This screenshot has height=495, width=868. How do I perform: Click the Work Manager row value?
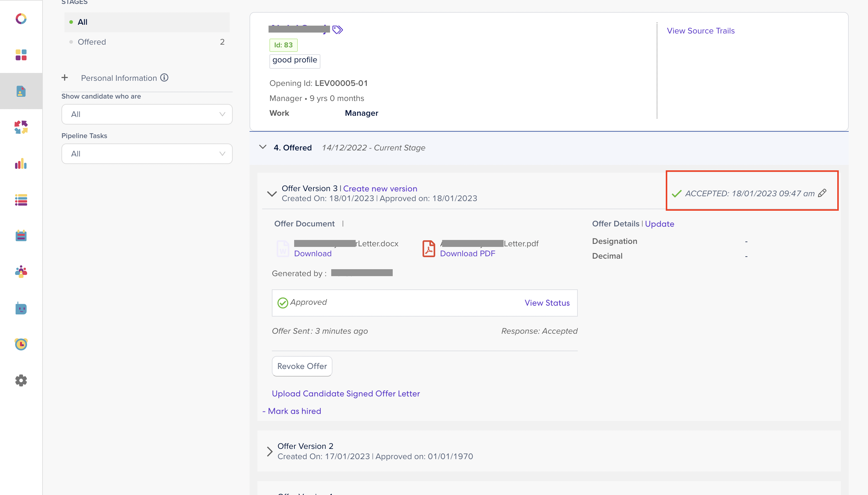(x=362, y=113)
